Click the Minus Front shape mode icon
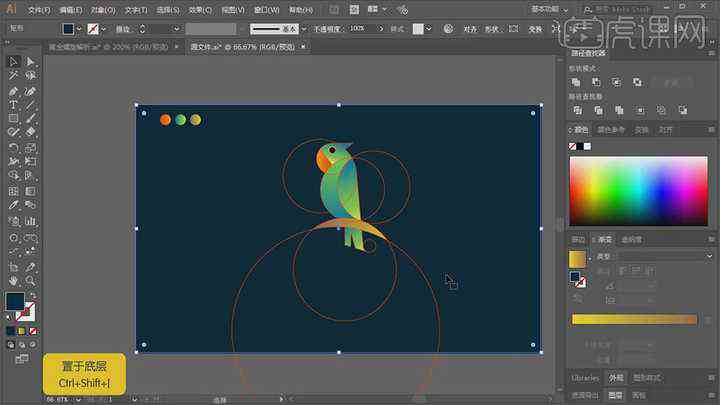 (x=596, y=82)
